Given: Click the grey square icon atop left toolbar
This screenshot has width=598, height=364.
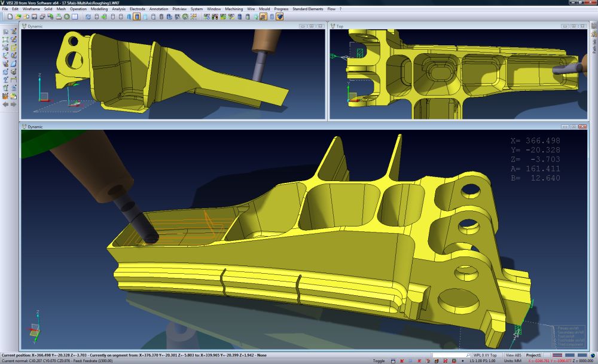Looking at the screenshot, I should click(6, 32).
